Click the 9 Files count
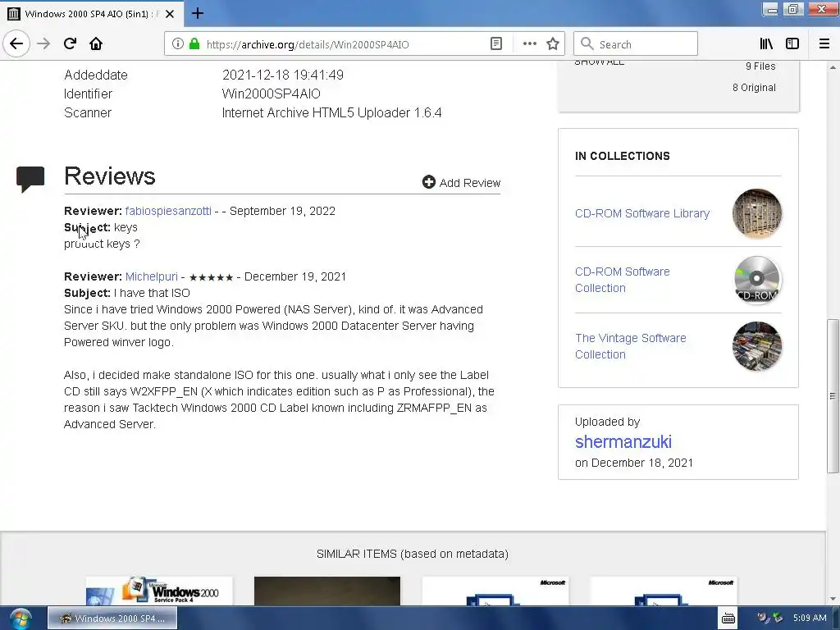The height and width of the screenshot is (630, 840). click(760, 66)
